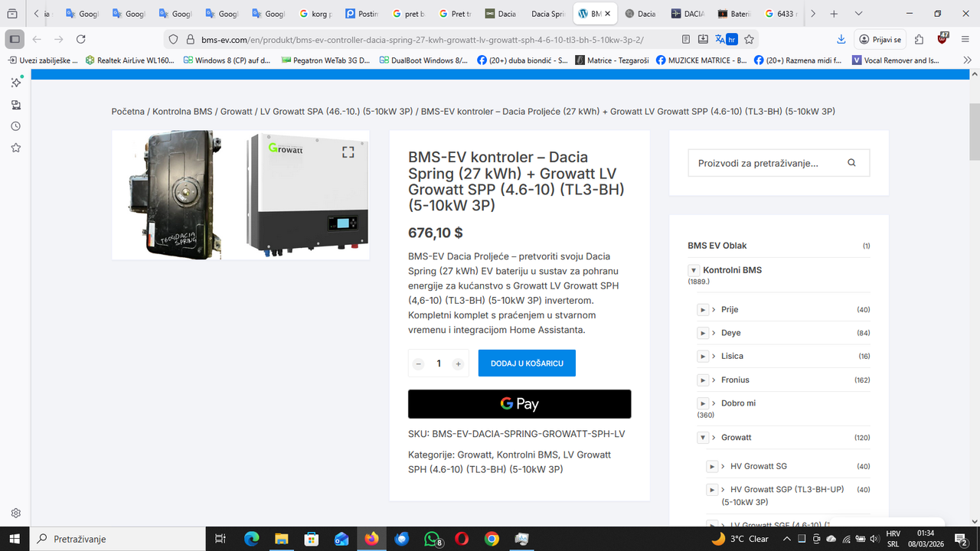Enlarge product image with fullscreen icon
The image size is (980, 551).
coord(348,152)
